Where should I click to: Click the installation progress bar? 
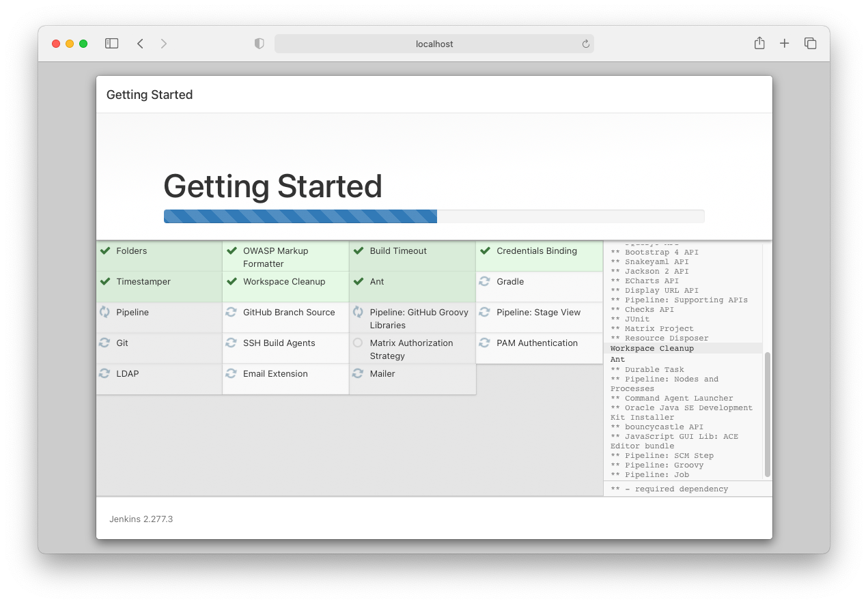point(434,216)
